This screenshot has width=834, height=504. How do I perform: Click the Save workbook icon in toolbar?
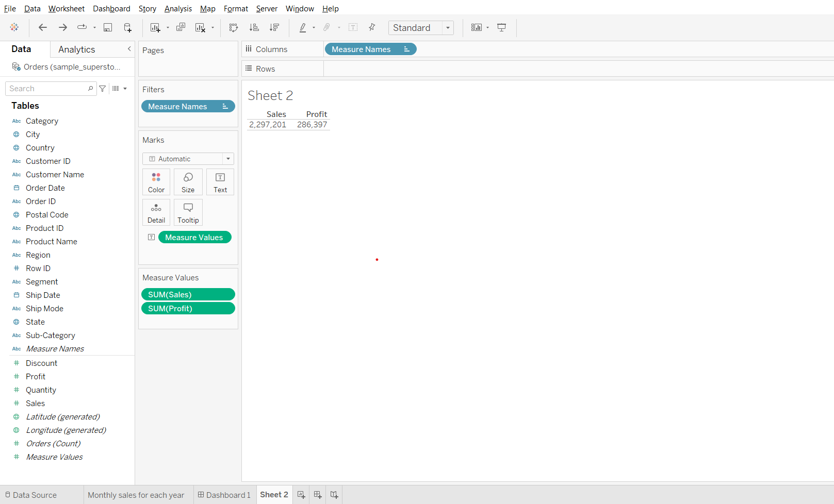(108, 28)
